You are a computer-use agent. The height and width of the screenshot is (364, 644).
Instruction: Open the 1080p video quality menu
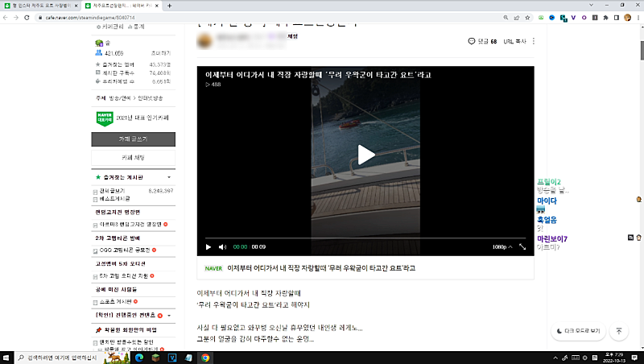[499, 247]
